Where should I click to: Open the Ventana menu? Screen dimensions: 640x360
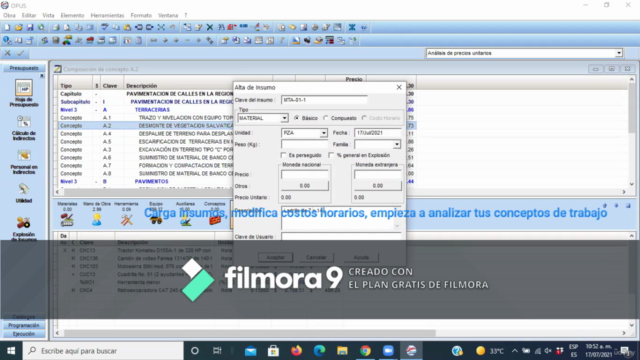tap(168, 16)
